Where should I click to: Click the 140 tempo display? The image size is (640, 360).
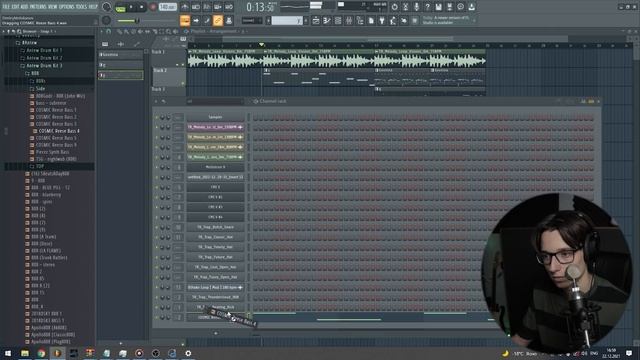pyautogui.click(x=167, y=7)
